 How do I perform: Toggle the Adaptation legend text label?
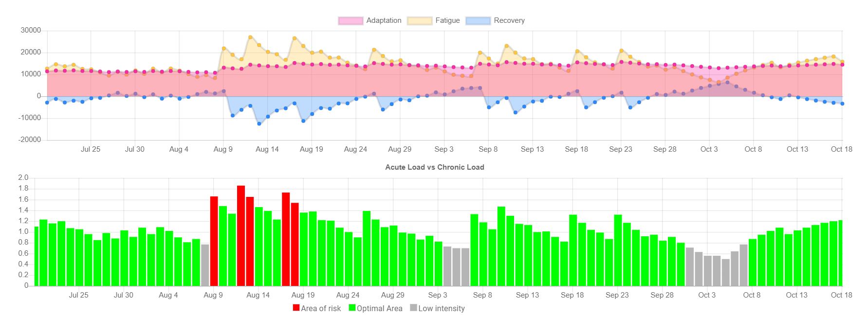click(384, 20)
